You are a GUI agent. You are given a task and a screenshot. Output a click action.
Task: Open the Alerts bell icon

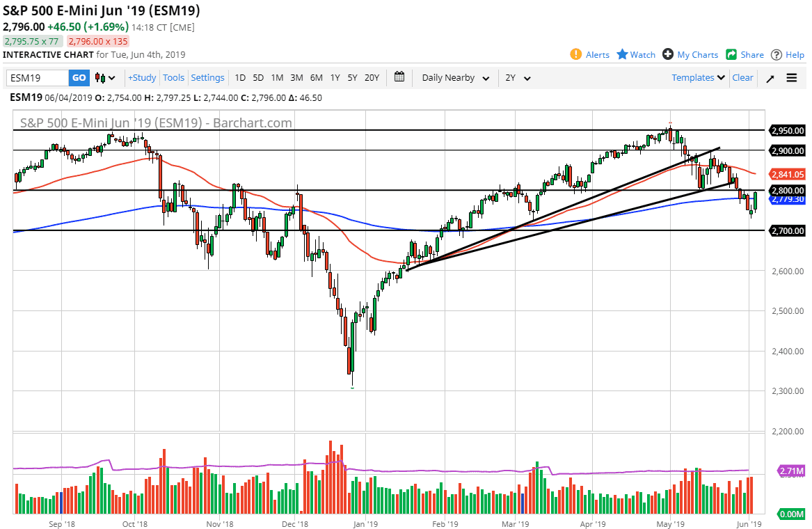click(576, 54)
